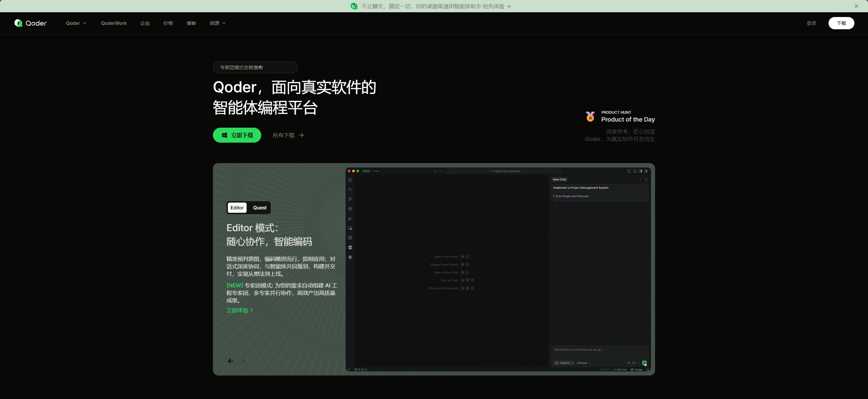Go to previous slide with left arrow
This screenshot has height=399, width=868.
[x=231, y=361]
